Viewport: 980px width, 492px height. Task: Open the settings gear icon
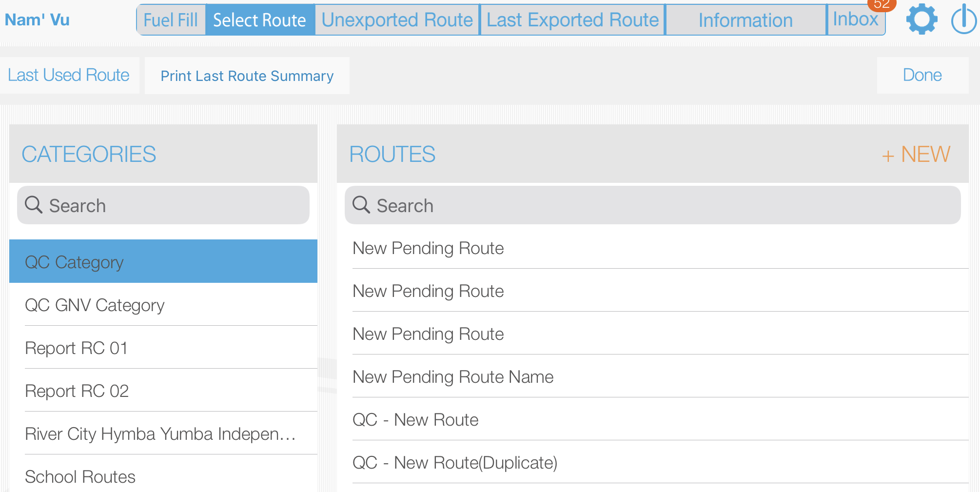pyautogui.click(x=921, y=20)
